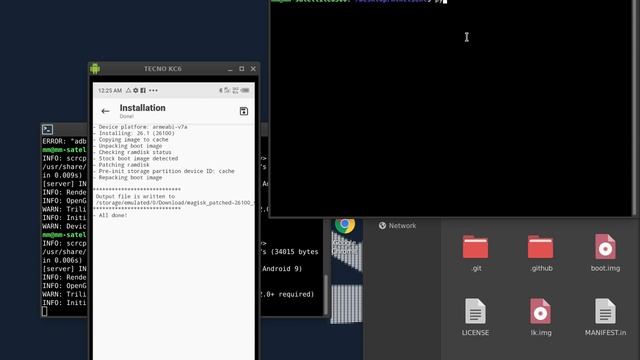Click the 'All done!' log line
Screen dimensions: 640x360
[110, 215]
